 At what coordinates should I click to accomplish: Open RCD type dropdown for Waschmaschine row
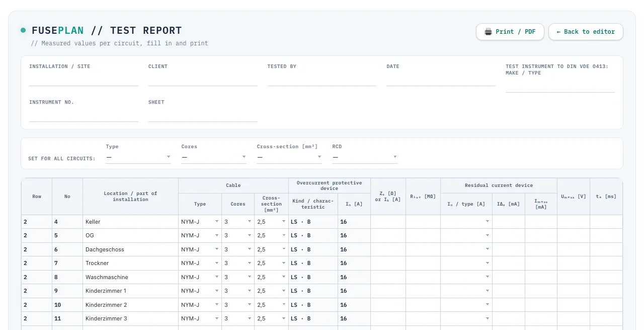tap(466, 277)
